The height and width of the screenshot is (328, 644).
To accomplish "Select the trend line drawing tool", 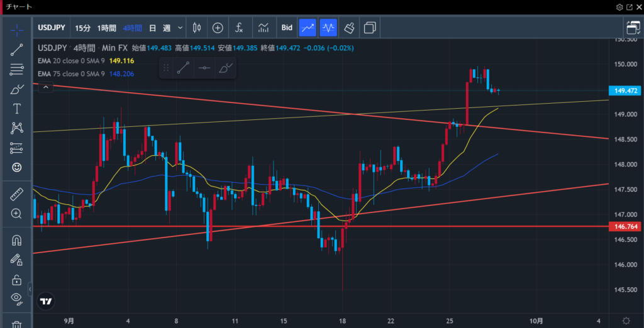I will point(17,50).
